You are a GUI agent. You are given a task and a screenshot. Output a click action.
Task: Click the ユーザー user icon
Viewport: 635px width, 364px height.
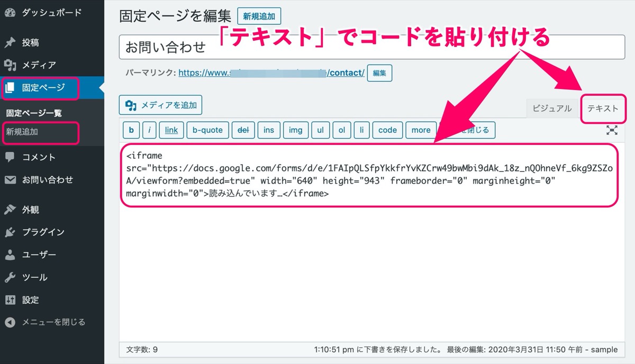(x=10, y=255)
